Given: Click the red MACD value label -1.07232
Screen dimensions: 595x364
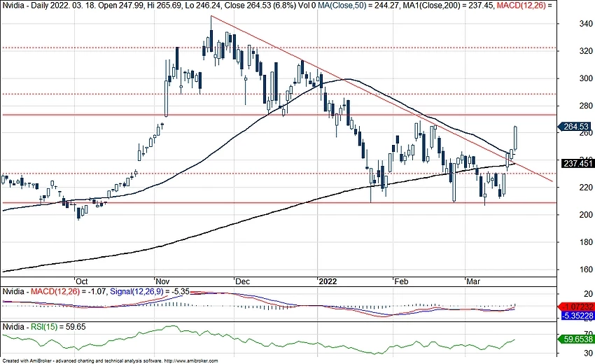Looking at the screenshot, I should pyautogui.click(x=577, y=307).
